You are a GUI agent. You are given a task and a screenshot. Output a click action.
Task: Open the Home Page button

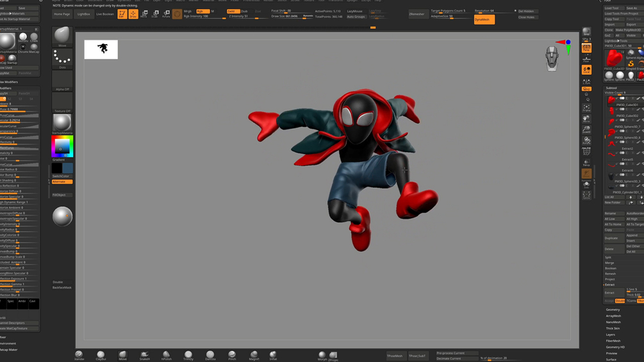(62, 14)
